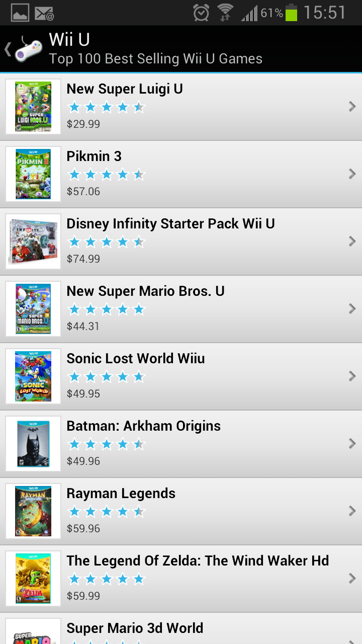The width and height of the screenshot is (362, 644).
Task: Open New Super Mario Bros. U listing
Action: click(181, 309)
